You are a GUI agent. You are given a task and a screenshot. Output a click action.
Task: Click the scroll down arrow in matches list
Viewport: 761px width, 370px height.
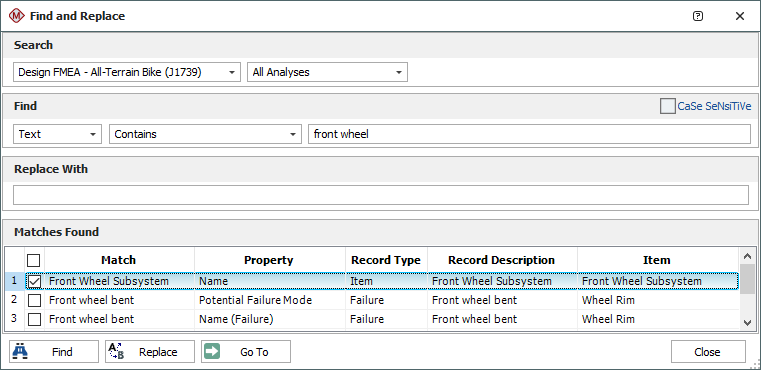coord(747,322)
